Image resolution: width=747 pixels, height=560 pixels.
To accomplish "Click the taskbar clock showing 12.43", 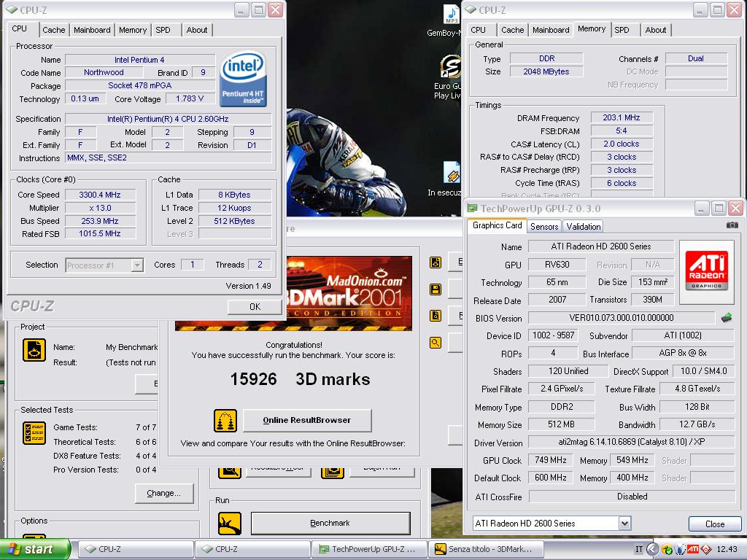I will pos(727,550).
